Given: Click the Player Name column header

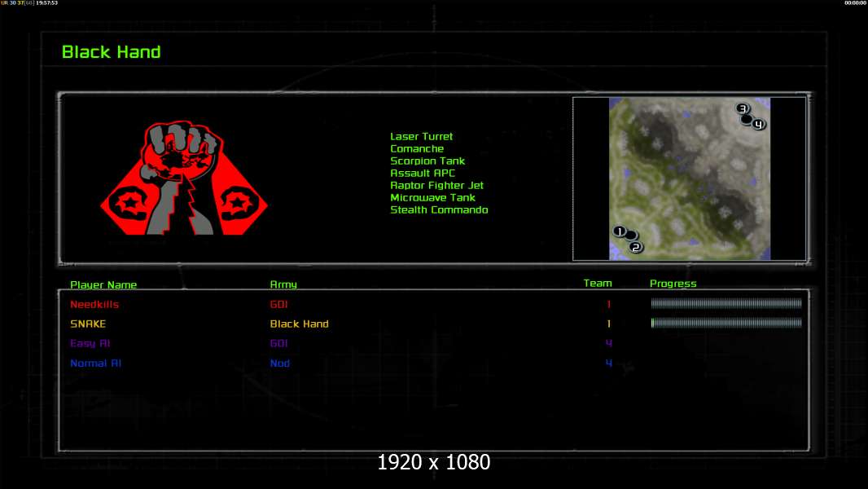Looking at the screenshot, I should click(x=103, y=284).
